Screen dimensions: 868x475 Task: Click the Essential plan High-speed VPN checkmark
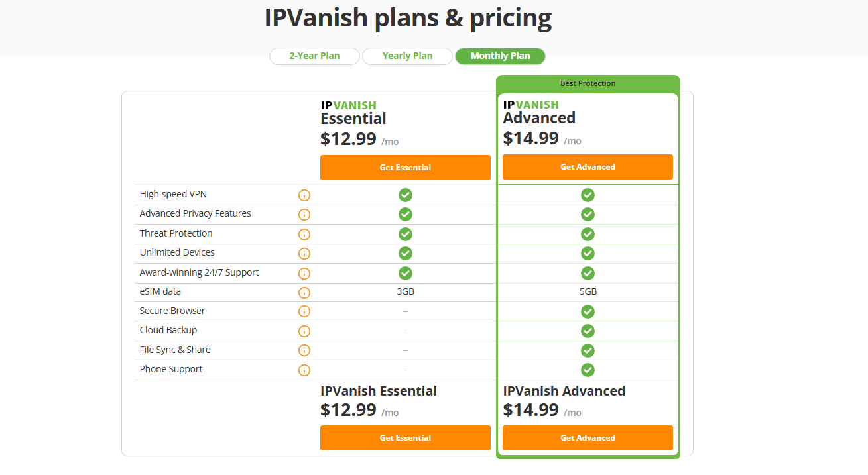405,195
